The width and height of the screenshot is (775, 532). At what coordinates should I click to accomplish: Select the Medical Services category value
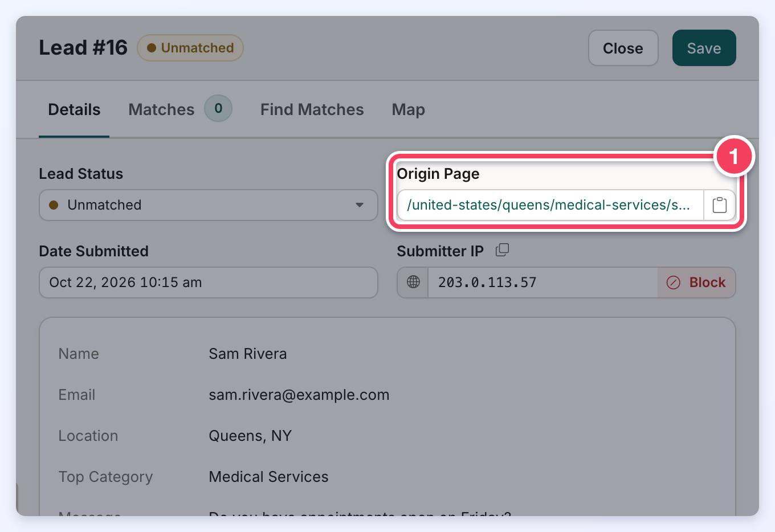point(269,477)
